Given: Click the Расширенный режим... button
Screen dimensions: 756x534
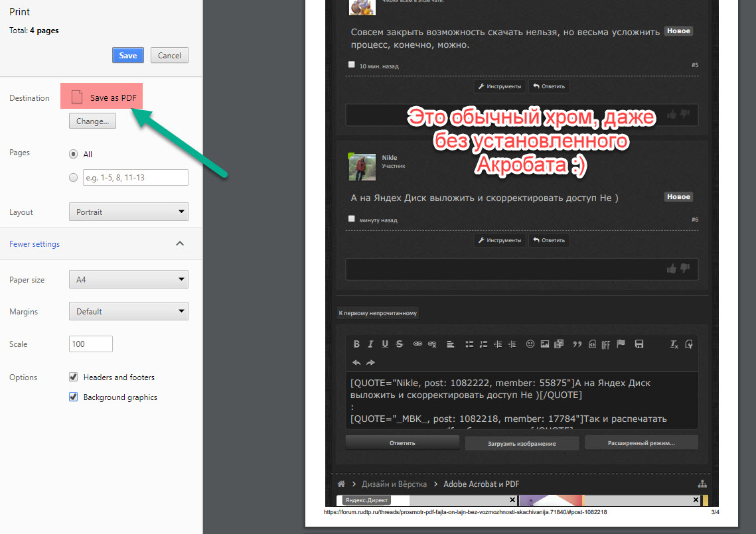Looking at the screenshot, I should [641, 443].
